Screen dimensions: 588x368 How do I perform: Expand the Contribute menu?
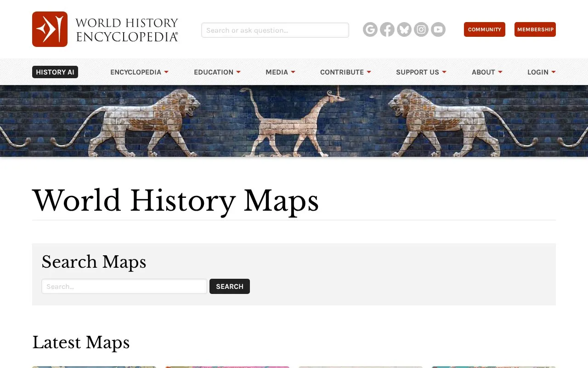coord(345,72)
